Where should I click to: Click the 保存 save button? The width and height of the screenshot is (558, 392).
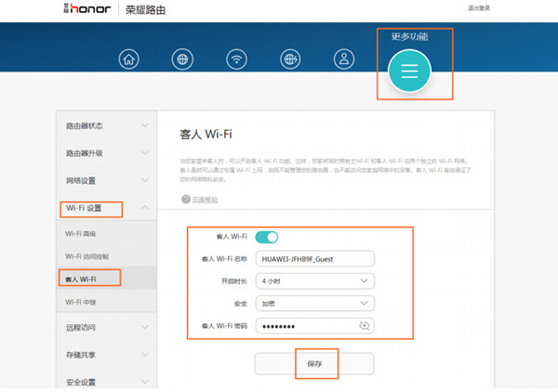pos(314,364)
